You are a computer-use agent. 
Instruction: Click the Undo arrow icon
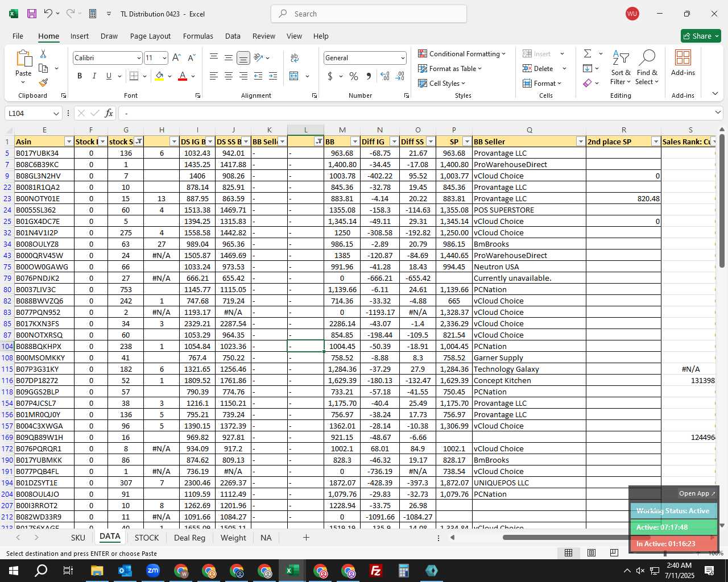[48, 14]
